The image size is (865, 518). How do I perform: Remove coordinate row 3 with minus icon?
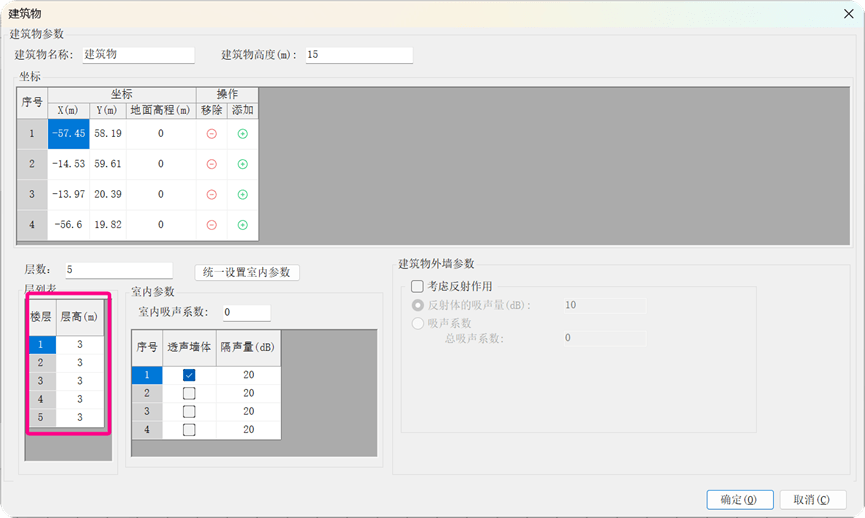(x=211, y=195)
